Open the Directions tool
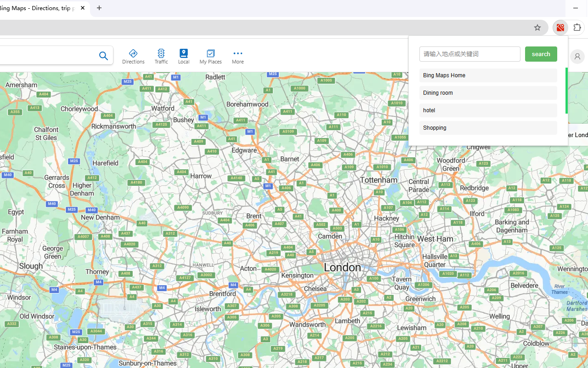Viewport: 588px width, 368px height. click(x=133, y=56)
